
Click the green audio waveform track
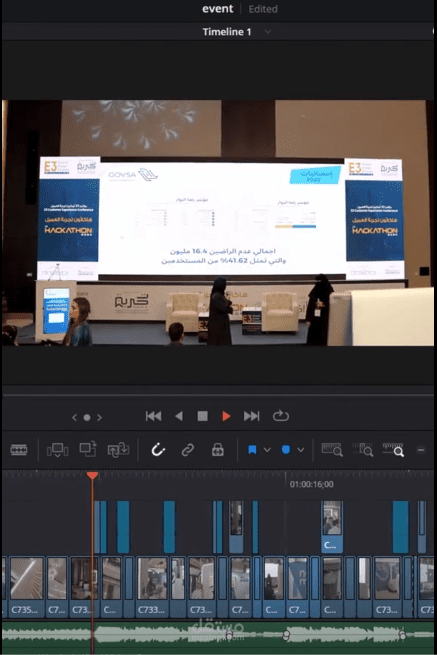point(218,635)
